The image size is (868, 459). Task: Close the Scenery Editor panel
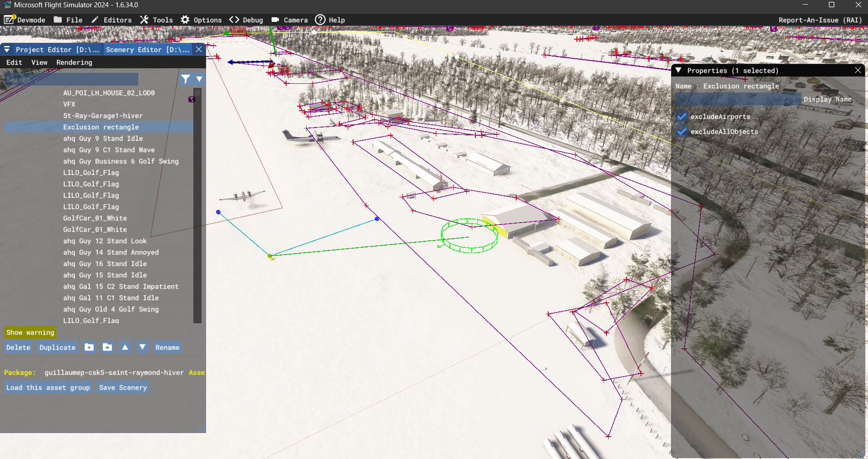tap(199, 49)
